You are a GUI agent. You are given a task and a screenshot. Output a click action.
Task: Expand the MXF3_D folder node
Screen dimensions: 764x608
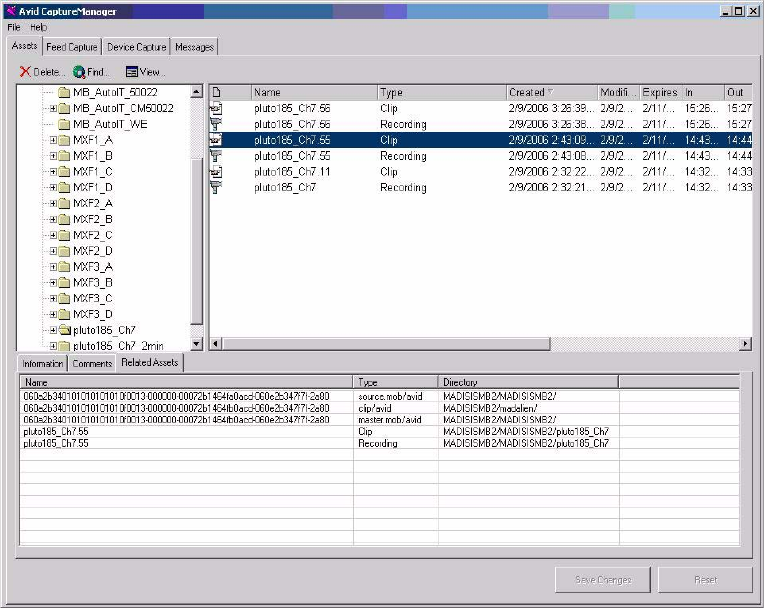53,314
